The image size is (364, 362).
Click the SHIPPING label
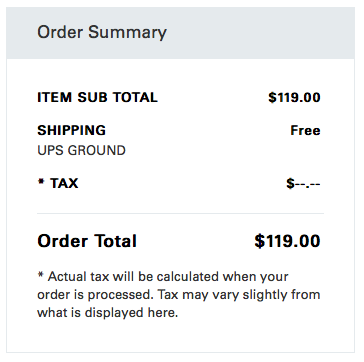pos(71,130)
